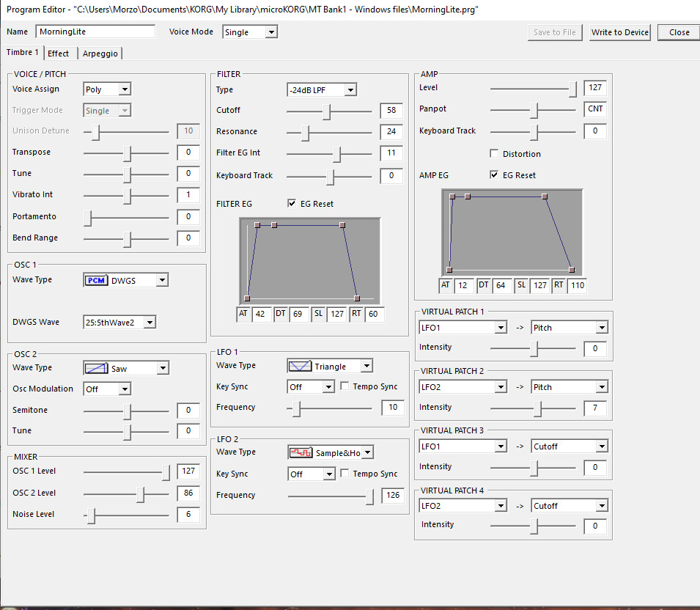Click the Filter Cutoff slider handle
The width and height of the screenshot is (700, 610).
[327, 111]
